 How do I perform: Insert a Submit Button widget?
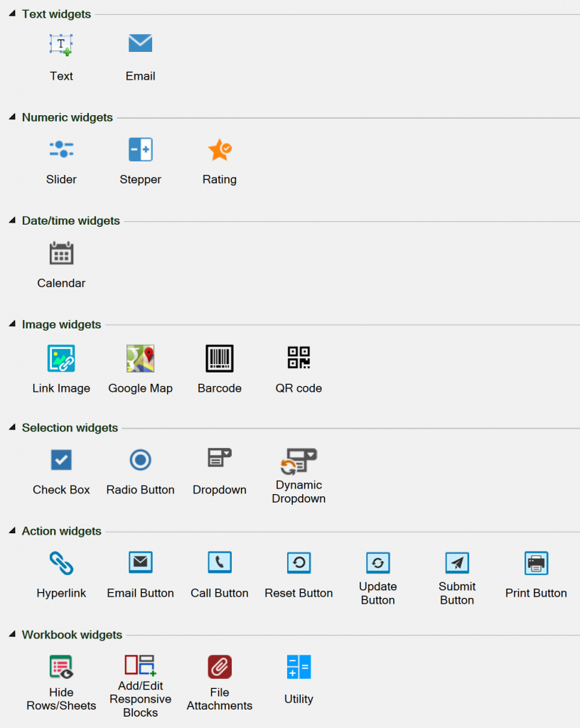(x=456, y=562)
